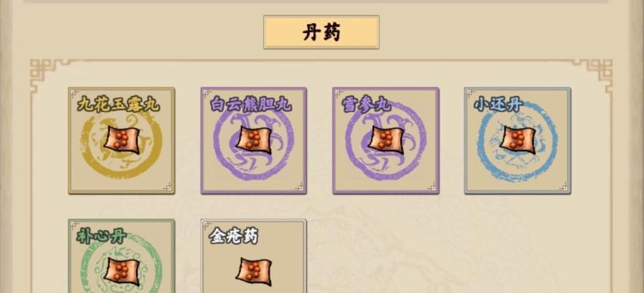644x293 pixels.
Task: Click the green circular emblem of 补心丹
Action: (x=121, y=263)
